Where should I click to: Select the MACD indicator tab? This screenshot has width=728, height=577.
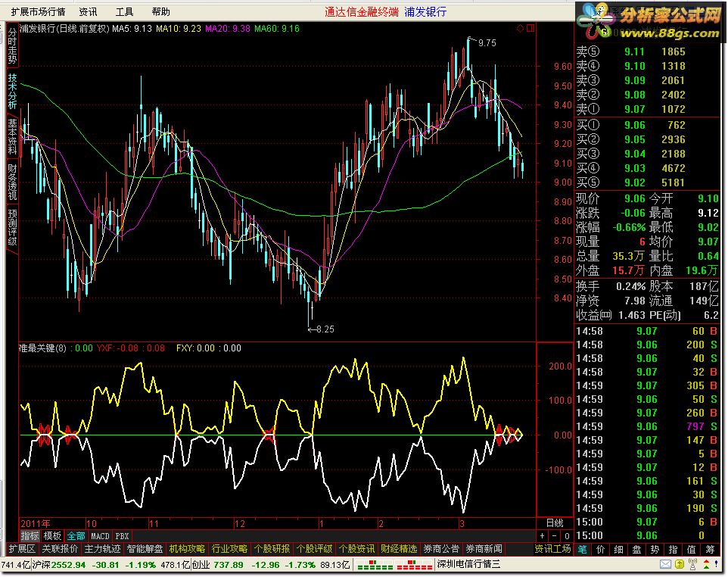point(100,535)
